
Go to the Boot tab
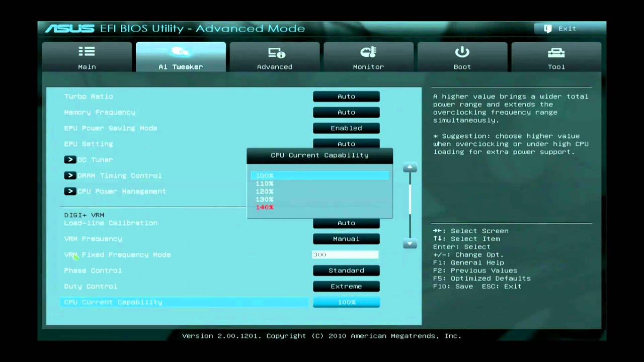point(462,57)
